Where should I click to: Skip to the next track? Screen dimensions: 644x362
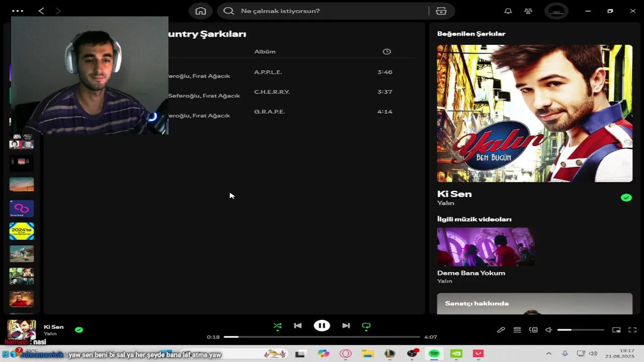(346, 326)
